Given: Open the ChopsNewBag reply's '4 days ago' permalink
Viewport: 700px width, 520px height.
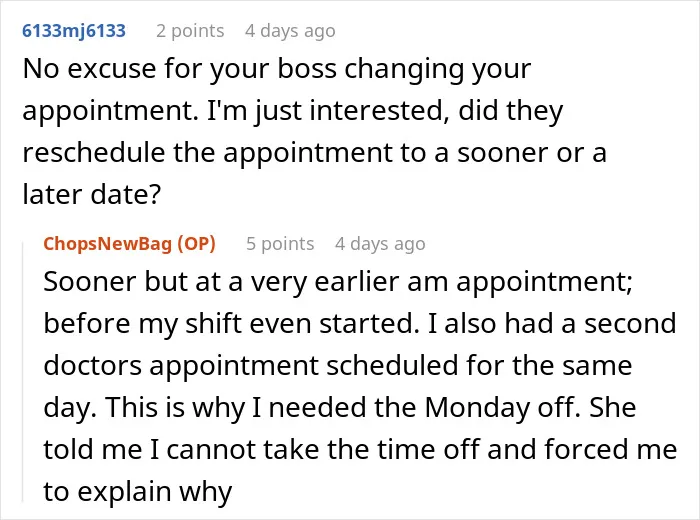Looking at the screenshot, I should tap(380, 244).
